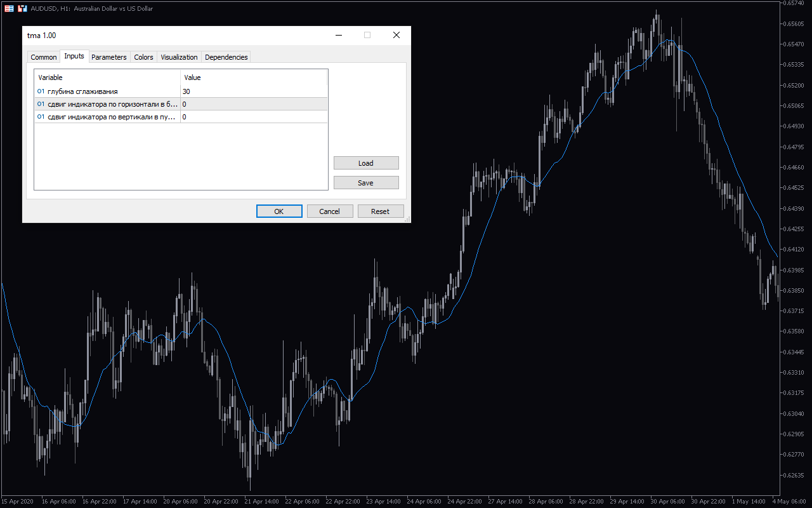Image resolution: width=812 pixels, height=508 pixels.
Task: Click the integer type icon of глубина сглаживания
Action: (41, 91)
